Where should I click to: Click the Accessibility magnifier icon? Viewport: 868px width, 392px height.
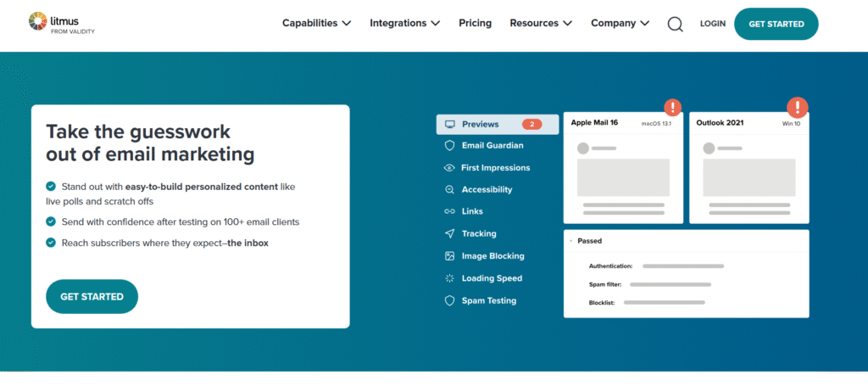coord(450,189)
